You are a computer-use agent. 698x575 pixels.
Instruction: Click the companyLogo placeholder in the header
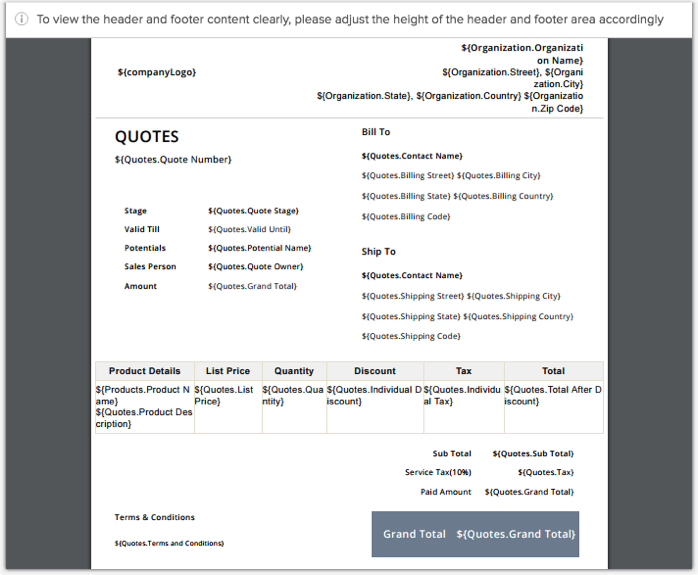coord(156,72)
